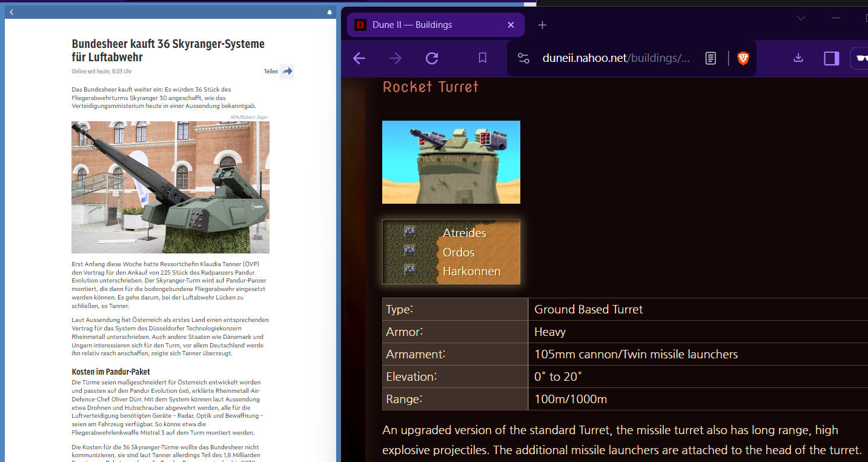Click the 'Kosten im Pandur-Paket' subheading
The height and width of the screenshot is (462, 868).
[111, 371]
